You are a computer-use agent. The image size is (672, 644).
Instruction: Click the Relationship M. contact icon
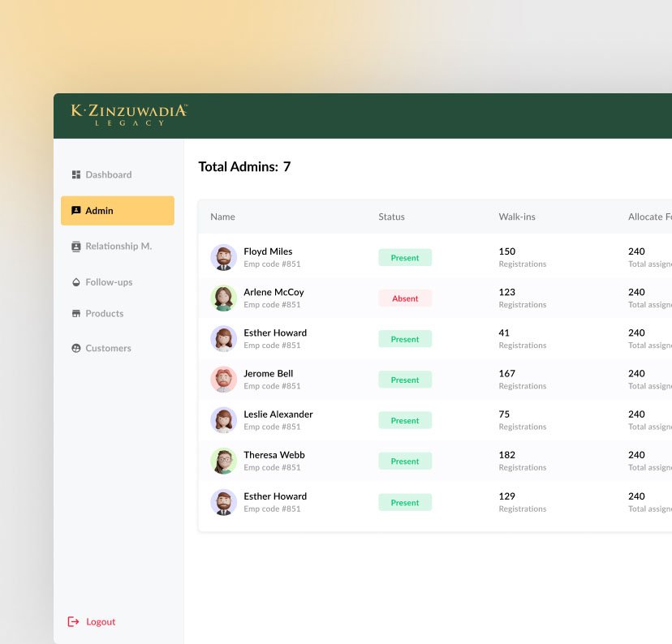click(76, 247)
